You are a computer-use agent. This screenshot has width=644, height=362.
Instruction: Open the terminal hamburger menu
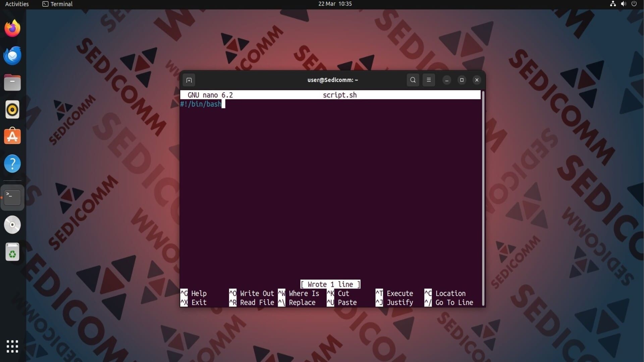[x=429, y=80]
